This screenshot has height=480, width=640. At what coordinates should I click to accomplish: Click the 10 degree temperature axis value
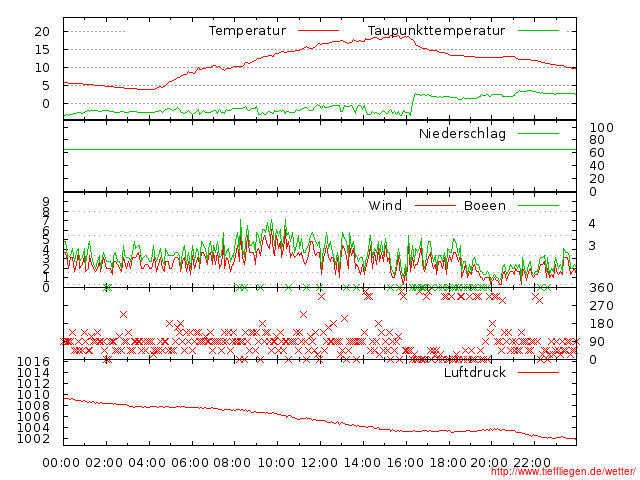42,68
